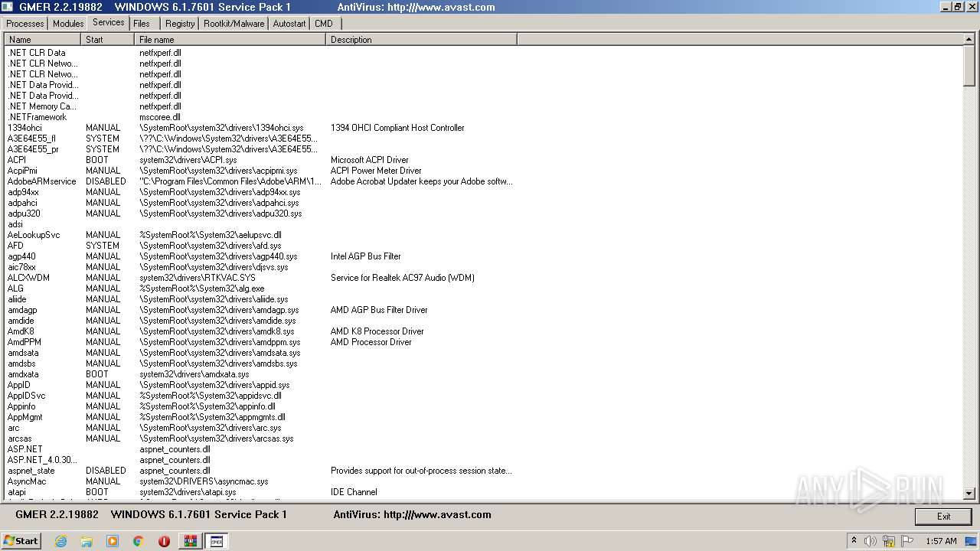Open Internet Explorer from the taskbar
Screen dimensions: 980x551
click(60, 541)
